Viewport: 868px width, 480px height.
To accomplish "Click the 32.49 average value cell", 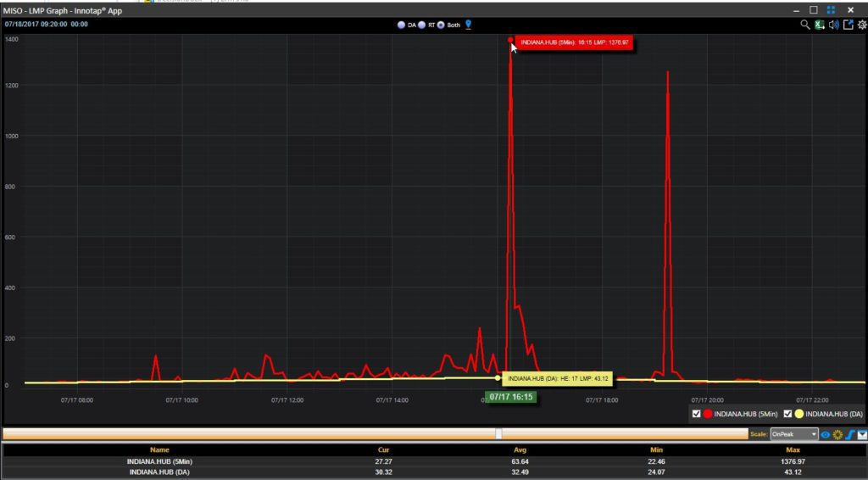I will (x=520, y=472).
